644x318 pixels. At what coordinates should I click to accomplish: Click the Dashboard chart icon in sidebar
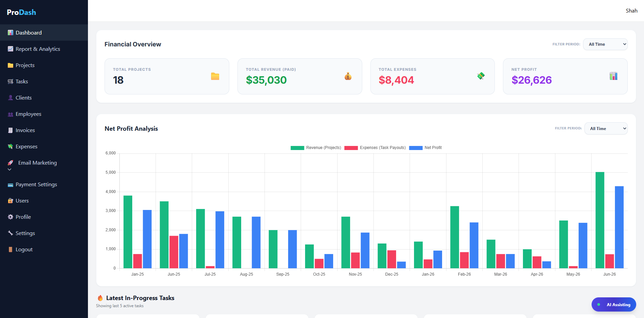[10, 33]
